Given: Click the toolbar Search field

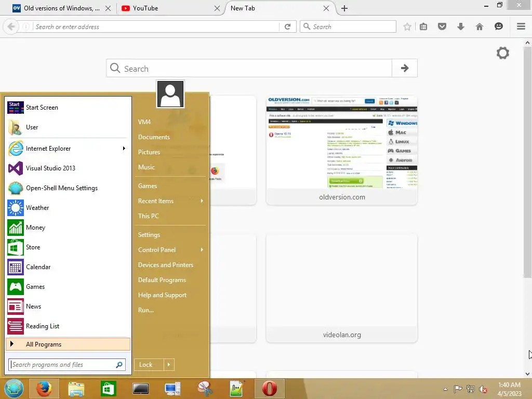Looking at the screenshot, I should coord(348,26).
